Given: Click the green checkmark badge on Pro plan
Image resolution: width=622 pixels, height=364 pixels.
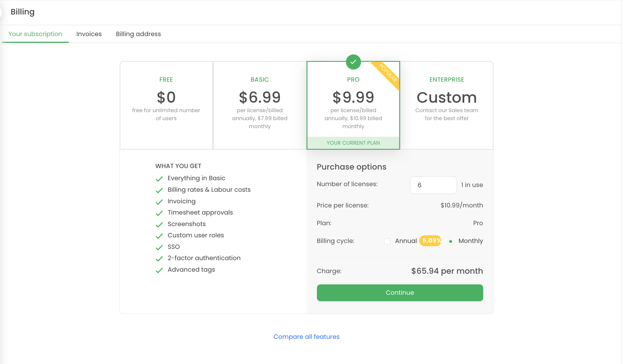Looking at the screenshot, I should coord(353,62).
